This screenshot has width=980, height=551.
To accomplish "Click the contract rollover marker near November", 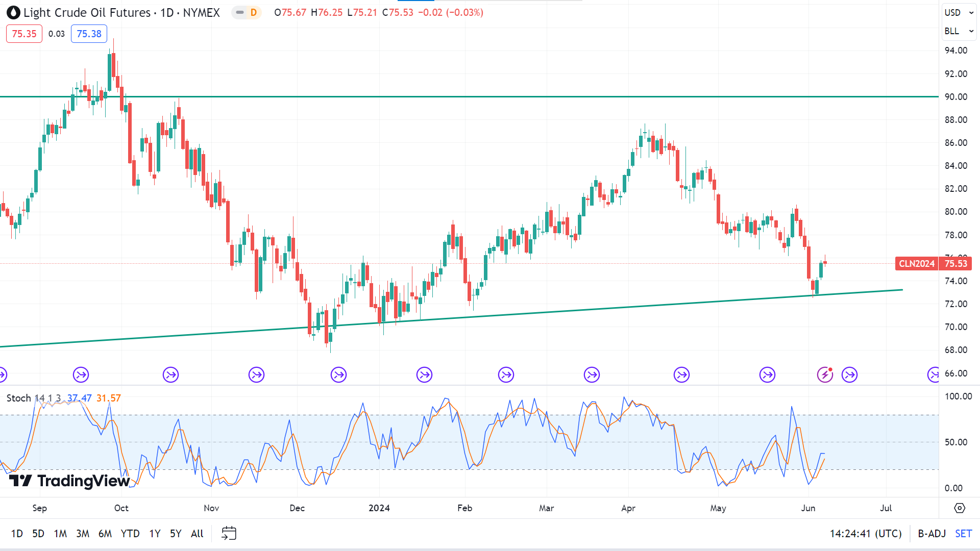I will pyautogui.click(x=257, y=375).
